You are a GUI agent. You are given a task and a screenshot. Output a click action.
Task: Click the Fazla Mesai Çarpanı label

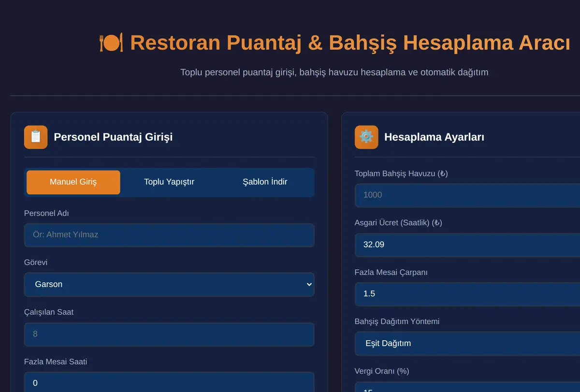point(391,273)
